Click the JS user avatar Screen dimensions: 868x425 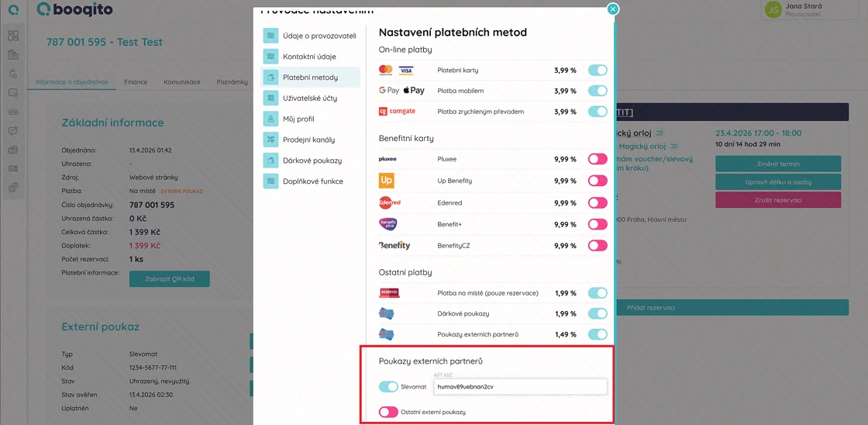773,10
